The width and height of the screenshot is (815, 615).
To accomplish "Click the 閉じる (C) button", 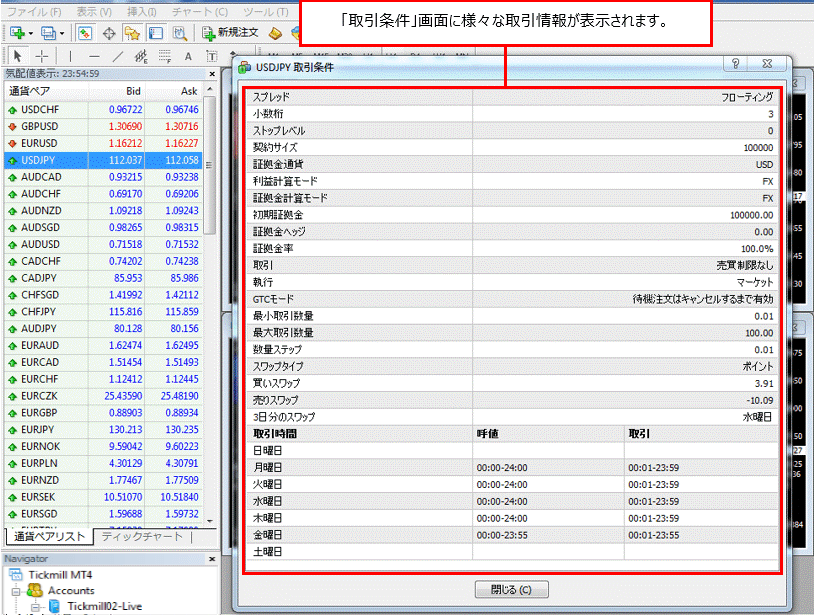I will [510, 588].
